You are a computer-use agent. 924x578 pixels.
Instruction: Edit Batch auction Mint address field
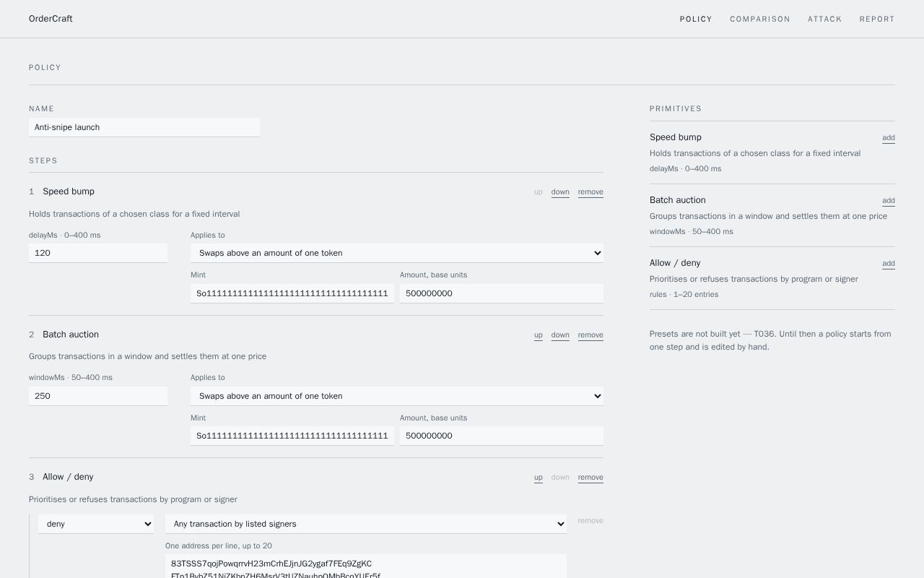(292, 436)
